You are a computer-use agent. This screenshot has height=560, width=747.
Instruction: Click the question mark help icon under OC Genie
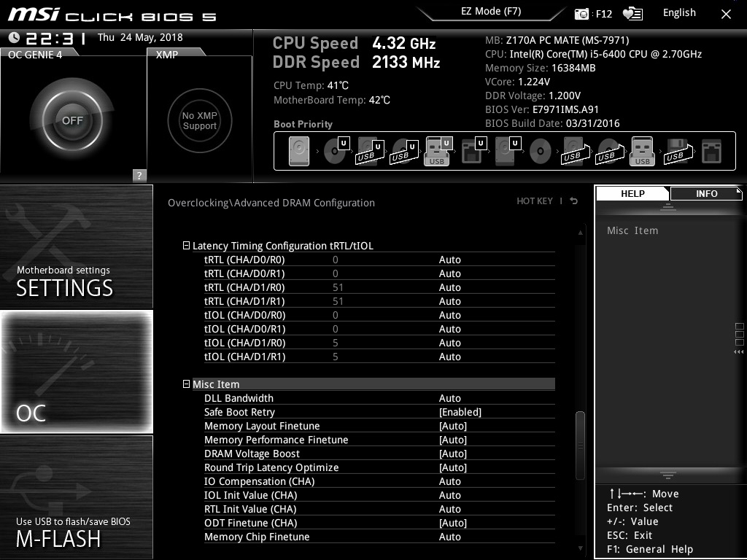(139, 175)
